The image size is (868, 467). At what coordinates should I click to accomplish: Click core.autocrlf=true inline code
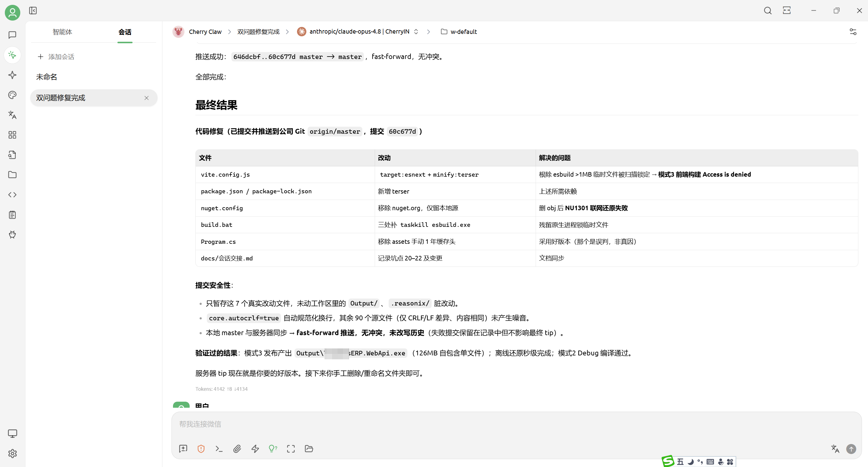pyautogui.click(x=244, y=318)
